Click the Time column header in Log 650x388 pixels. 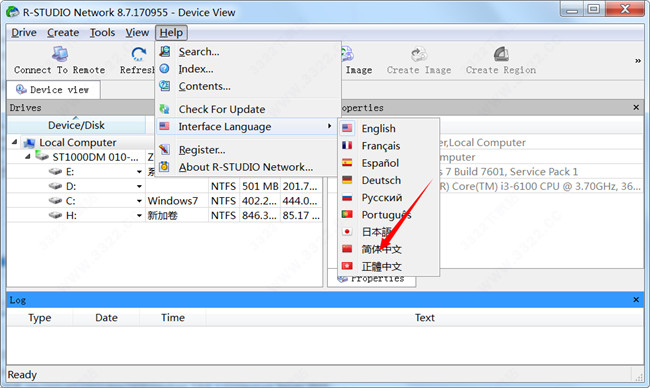[173, 318]
